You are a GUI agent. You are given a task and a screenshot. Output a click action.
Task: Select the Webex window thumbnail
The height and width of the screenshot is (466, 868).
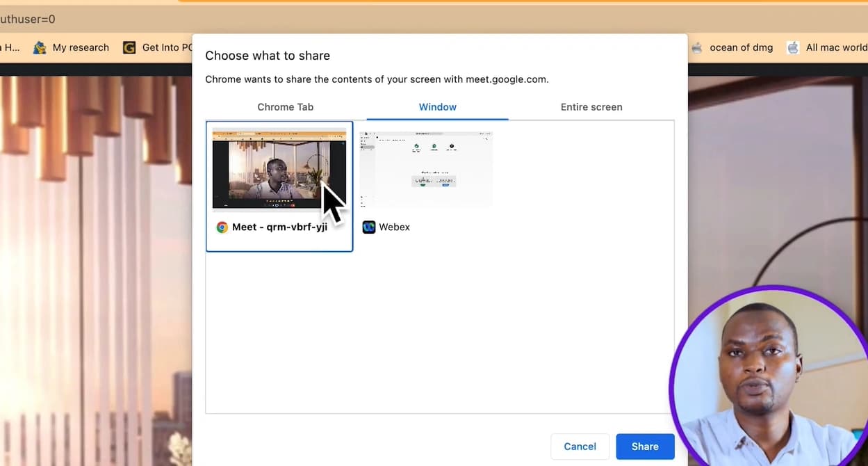point(426,169)
